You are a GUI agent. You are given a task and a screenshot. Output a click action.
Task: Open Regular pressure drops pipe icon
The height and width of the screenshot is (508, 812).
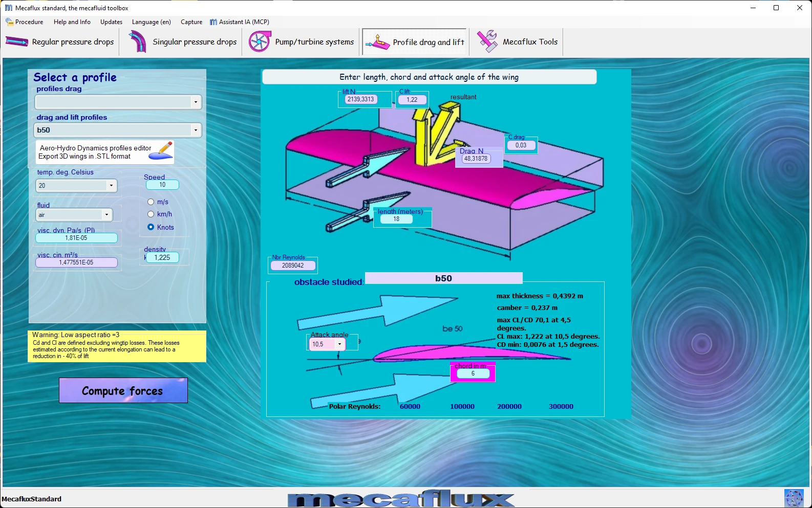tap(16, 42)
